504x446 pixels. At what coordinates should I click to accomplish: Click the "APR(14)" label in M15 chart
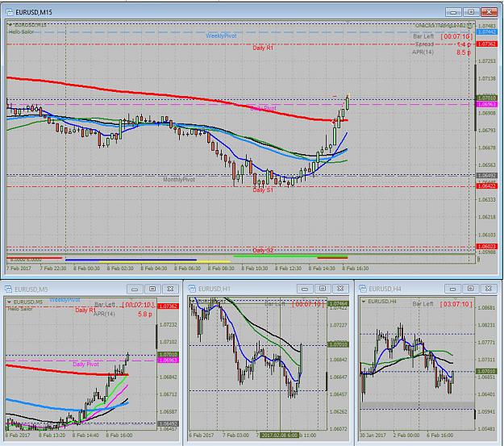coord(423,52)
